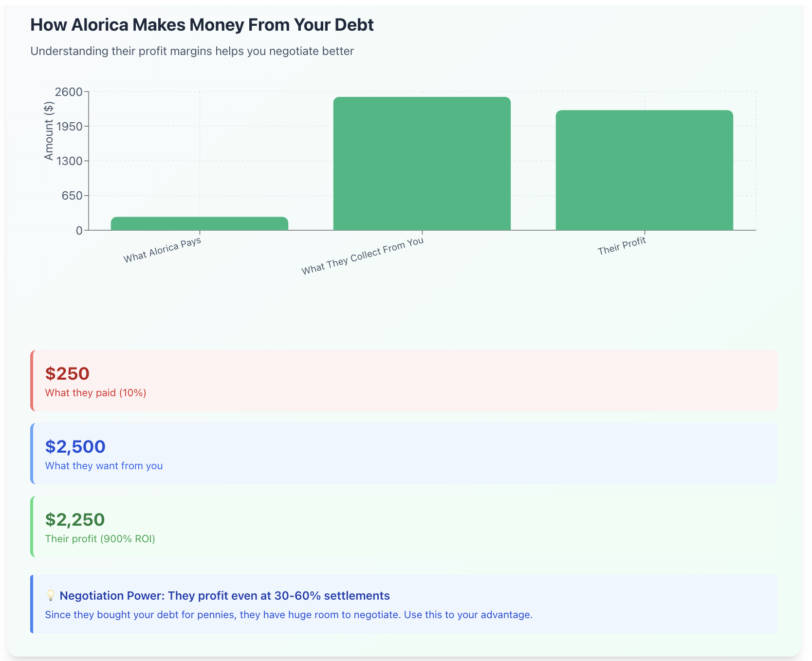
Task: Click the $250 amount
Action: point(67,374)
